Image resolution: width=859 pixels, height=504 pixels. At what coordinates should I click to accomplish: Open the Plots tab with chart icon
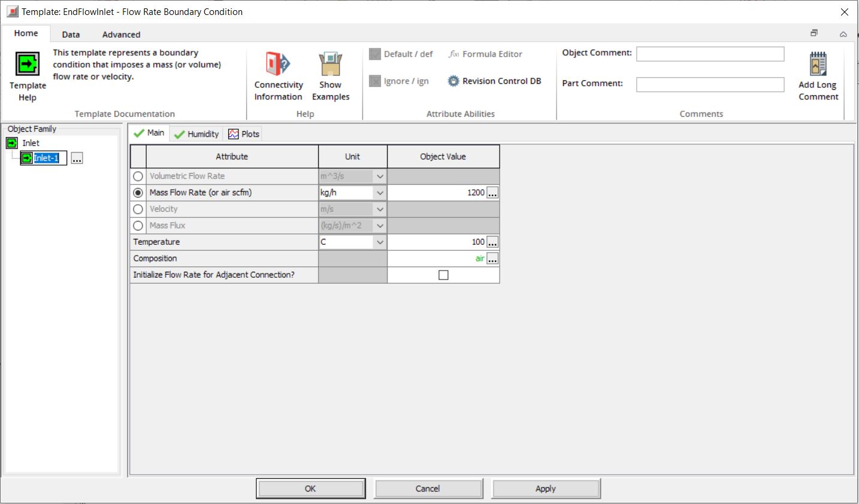[243, 133]
